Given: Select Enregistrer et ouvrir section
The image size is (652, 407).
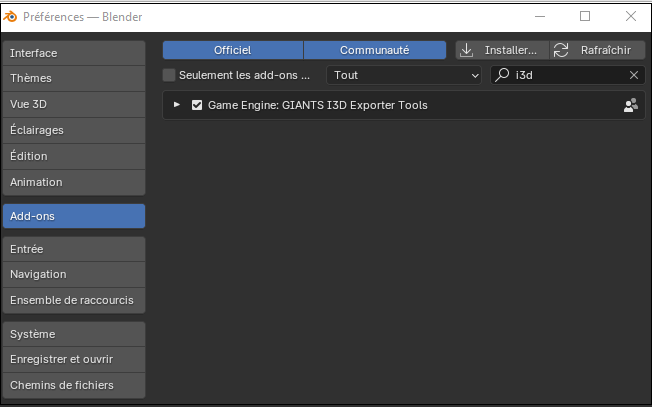Looking at the screenshot, I should 74,359.
